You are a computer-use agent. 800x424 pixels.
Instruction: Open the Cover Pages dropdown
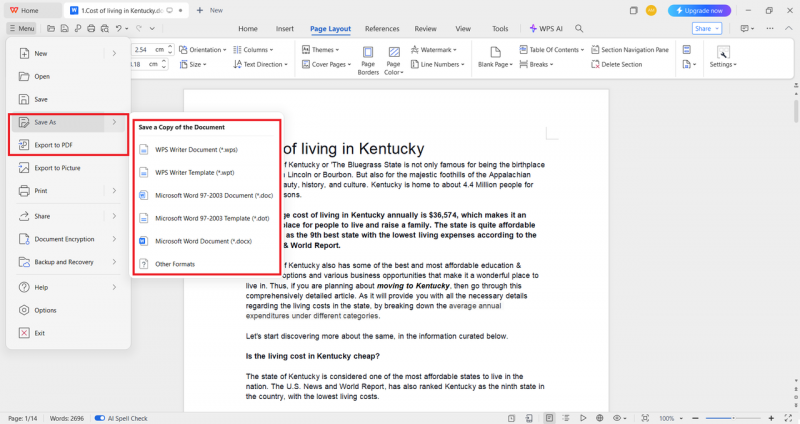[x=327, y=64]
